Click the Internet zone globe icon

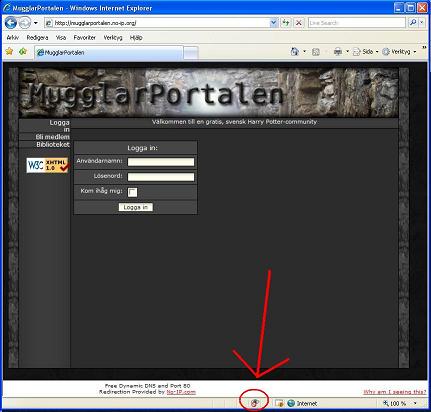click(291, 403)
